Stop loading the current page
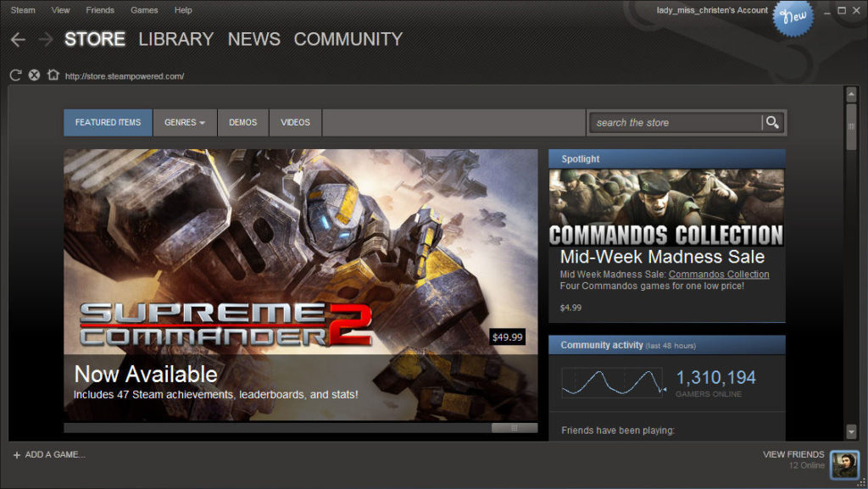868x489 pixels. pyautogui.click(x=34, y=75)
